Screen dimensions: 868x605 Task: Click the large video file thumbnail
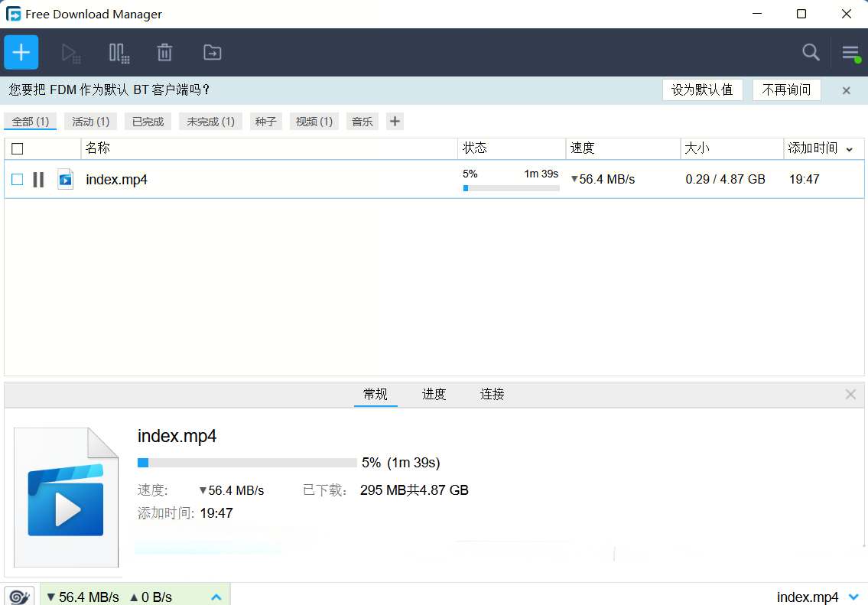(x=66, y=497)
